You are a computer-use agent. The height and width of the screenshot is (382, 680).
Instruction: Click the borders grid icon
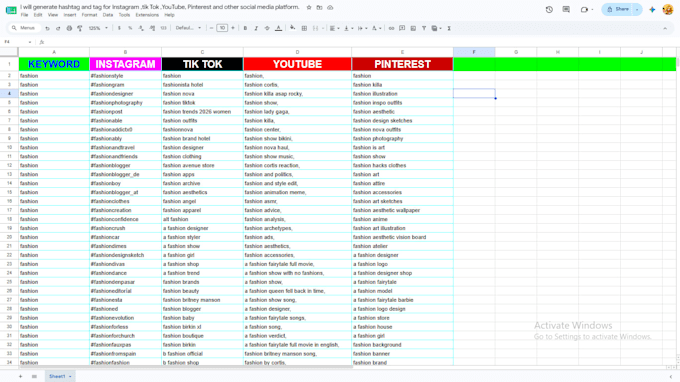click(x=304, y=28)
